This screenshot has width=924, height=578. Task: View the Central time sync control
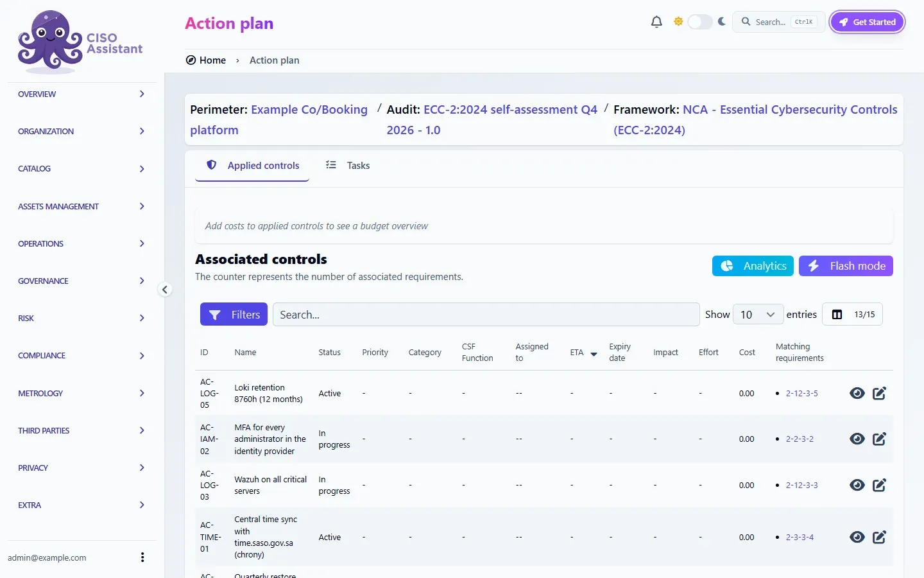(x=857, y=537)
